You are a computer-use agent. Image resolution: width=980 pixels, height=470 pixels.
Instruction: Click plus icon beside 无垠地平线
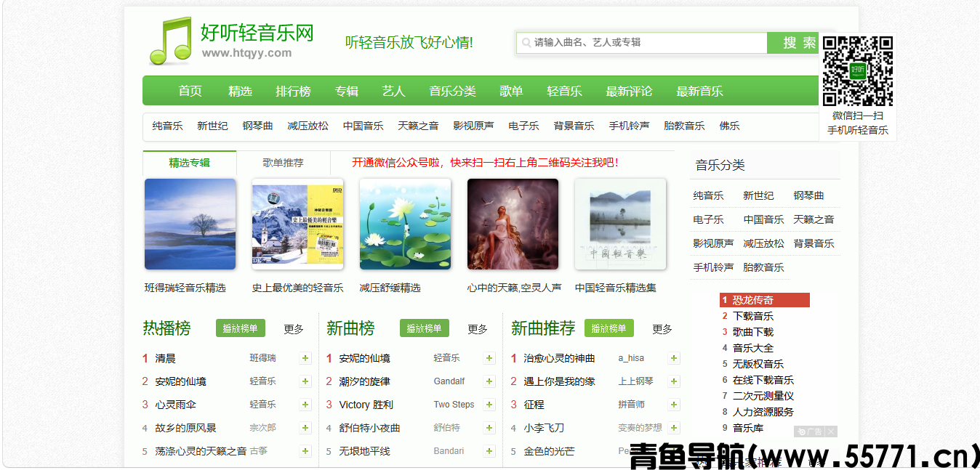coord(490,451)
